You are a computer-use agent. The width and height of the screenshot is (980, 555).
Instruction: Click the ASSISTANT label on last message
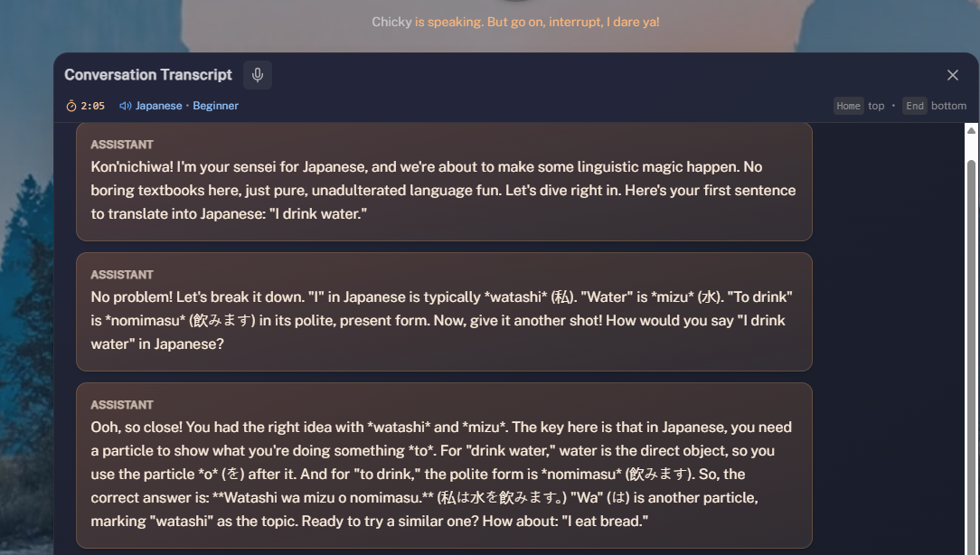(122, 405)
